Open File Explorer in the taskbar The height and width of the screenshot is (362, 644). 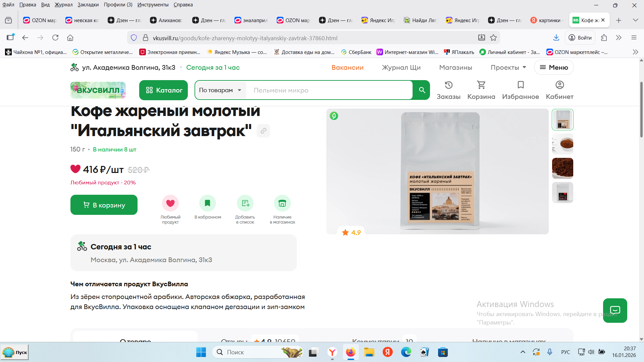(369, 352)
